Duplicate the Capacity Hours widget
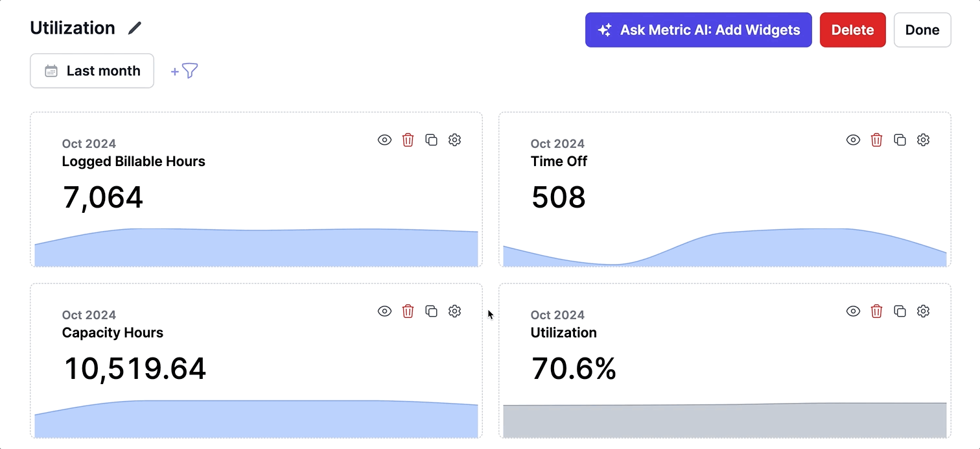Image resolution: width=980 pixels, height=449 pixels. pos(431,311)
